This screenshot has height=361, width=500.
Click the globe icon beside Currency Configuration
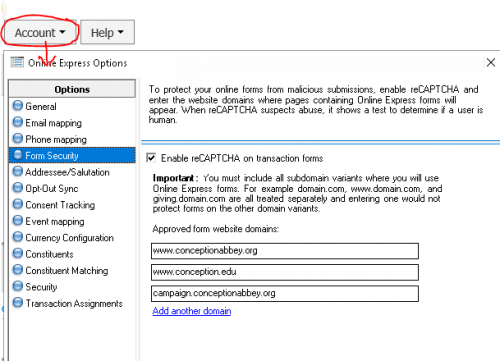18,237
